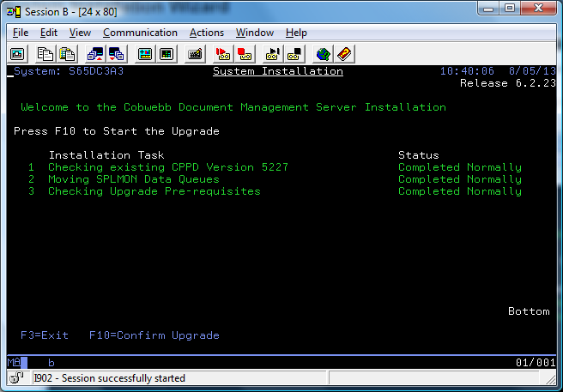Click Completed Normally for SPLMON Data Queues
This screenshot has height=392, width=563.
point(460,179)
